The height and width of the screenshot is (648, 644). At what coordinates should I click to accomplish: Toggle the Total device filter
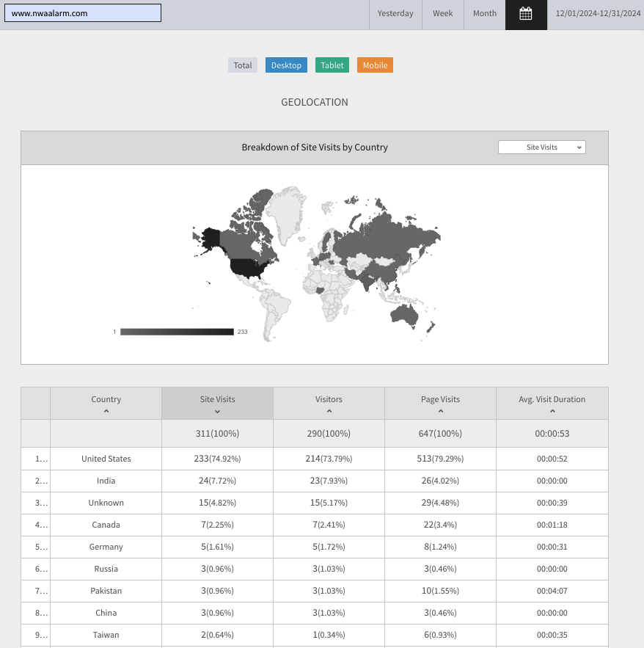point(243,65)
